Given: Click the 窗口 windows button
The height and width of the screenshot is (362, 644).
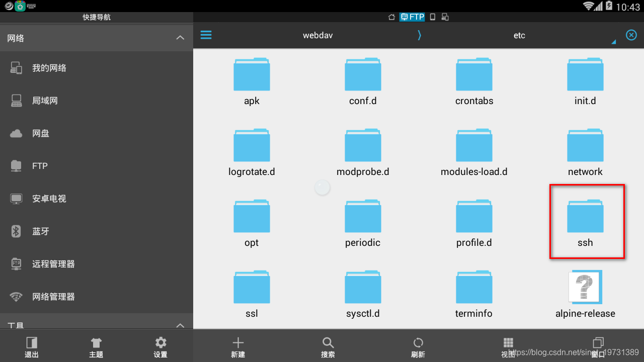Looking at the screenshot, I should (598, 347).
